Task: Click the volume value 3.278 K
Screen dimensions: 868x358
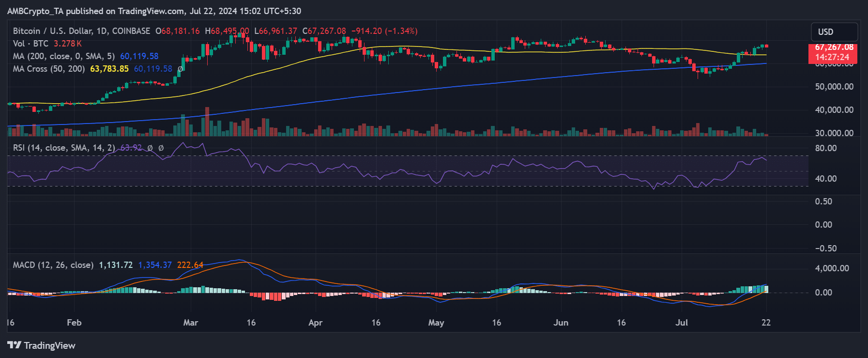Action: (x=67, y=44)
